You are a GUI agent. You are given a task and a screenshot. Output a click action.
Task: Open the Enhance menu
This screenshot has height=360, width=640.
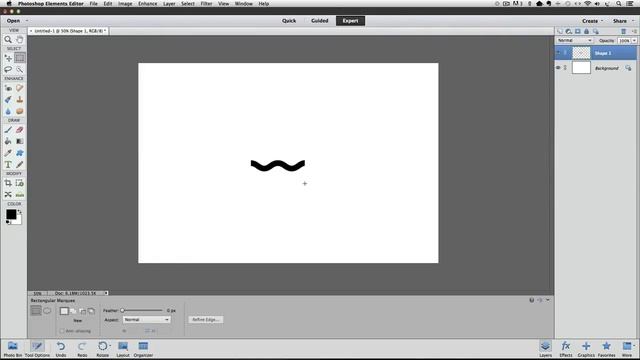(x=147, y=4)
